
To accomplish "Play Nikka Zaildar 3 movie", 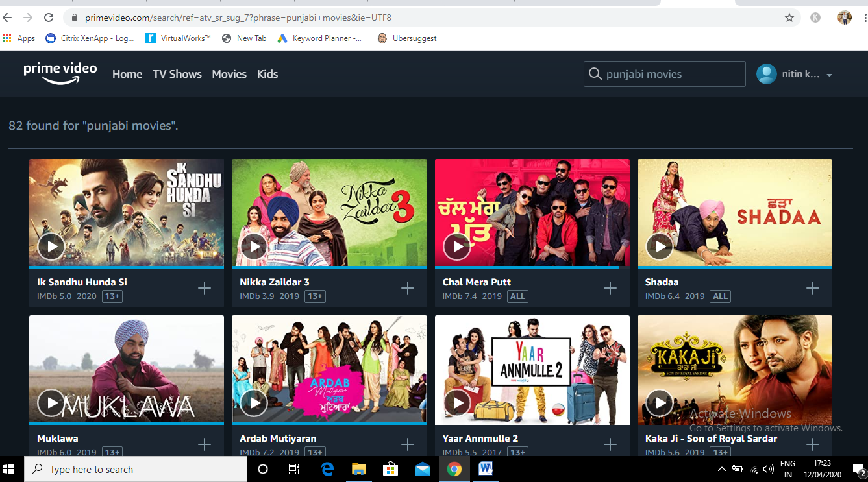I will [254, 247].
